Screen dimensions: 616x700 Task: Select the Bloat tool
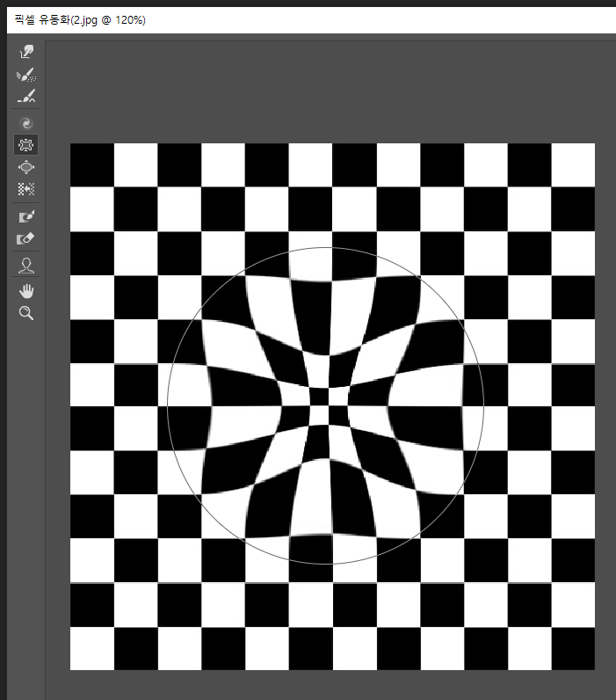pos(26,167)
